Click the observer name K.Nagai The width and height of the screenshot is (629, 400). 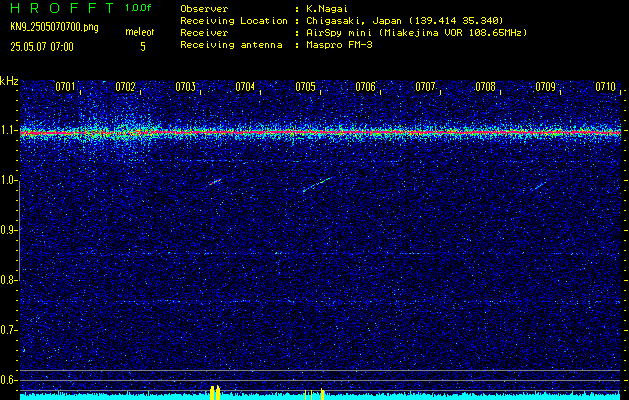point(325,8)
